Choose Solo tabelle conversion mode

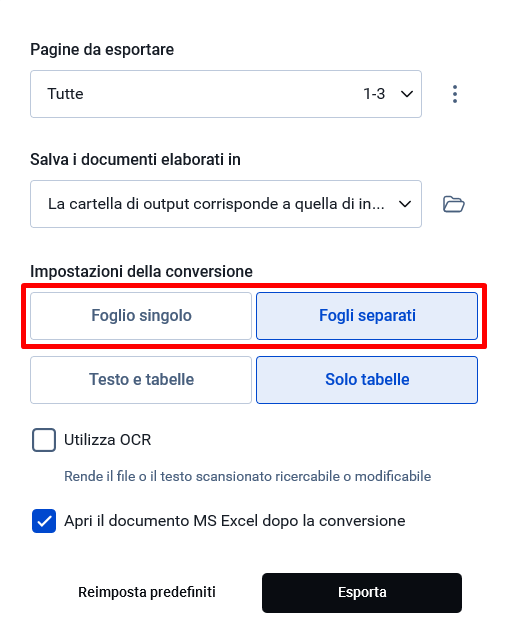[367, 380]
